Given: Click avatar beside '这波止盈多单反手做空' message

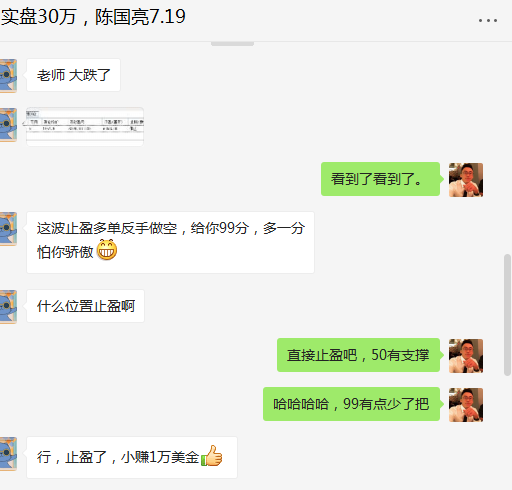Looking at the screenshot, I should (x=8, y=229).
